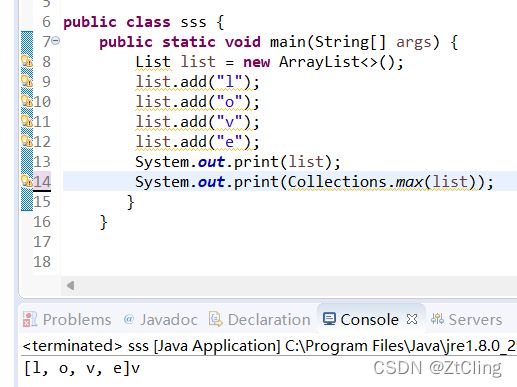Viewport: 517px width, 387px height.
Task: Click the Javadoc @ icon
Action: [129, 319]
